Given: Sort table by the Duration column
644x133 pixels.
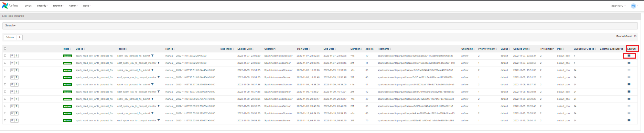Looking at the screenshot, I should click(x=356, y=49).
